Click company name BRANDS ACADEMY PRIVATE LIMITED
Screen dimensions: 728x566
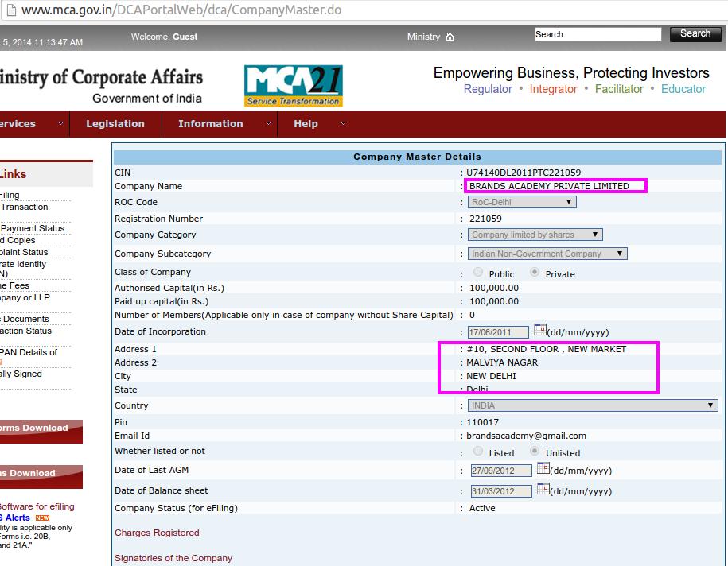click(549, 186)
